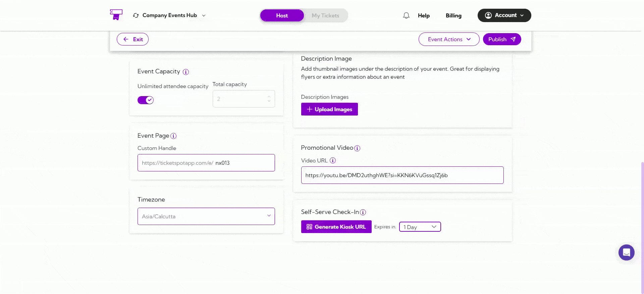Open the support chat bubble

tap(627, 252)
